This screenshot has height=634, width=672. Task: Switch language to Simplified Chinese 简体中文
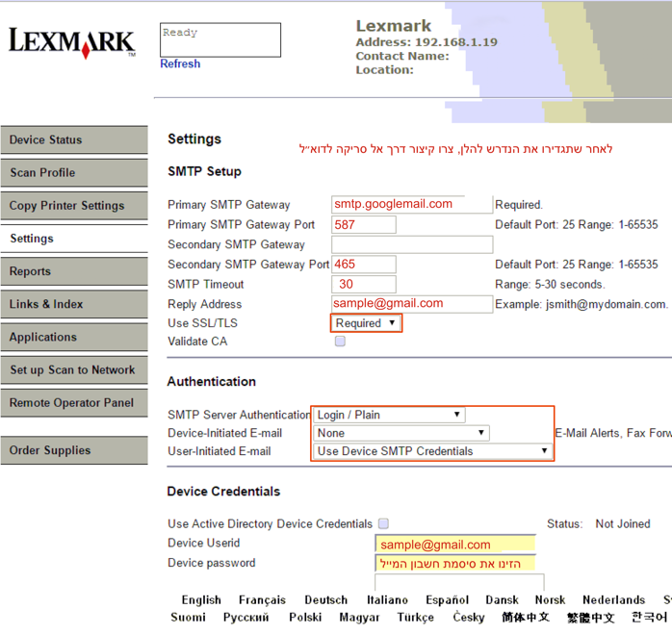[526, 617]
